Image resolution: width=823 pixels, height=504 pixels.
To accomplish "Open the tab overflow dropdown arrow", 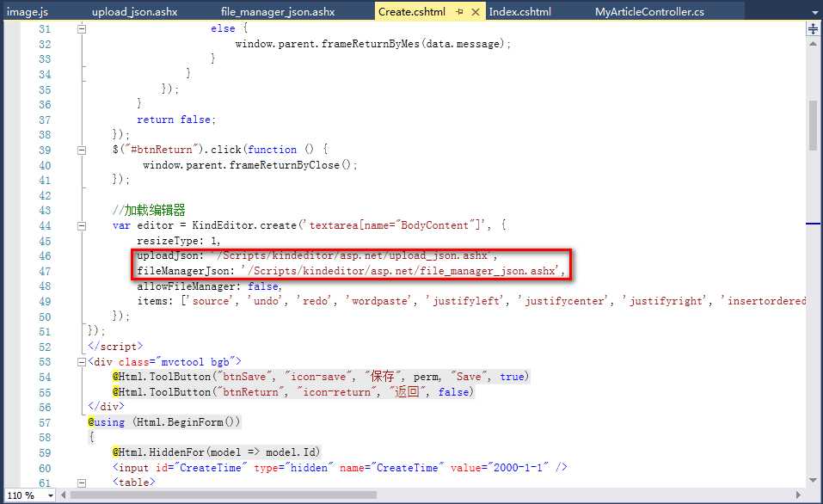I will click(x=814, y=13).
